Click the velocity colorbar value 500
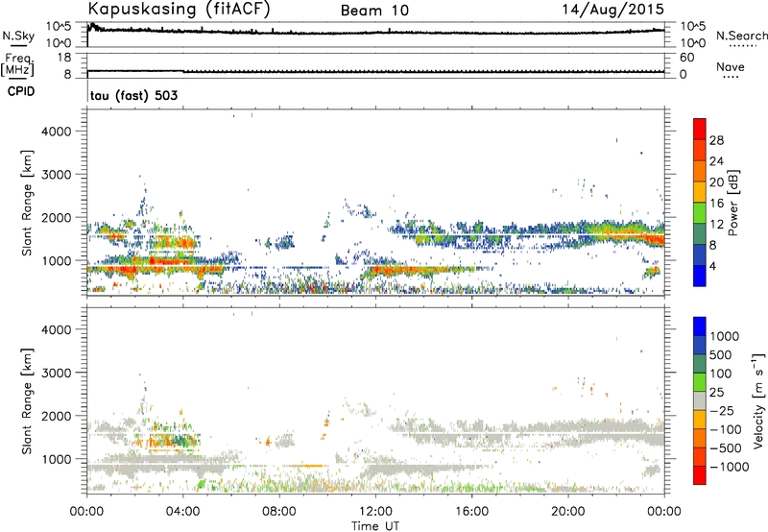This screenshot has width=768, height=532. coord(721,355)
